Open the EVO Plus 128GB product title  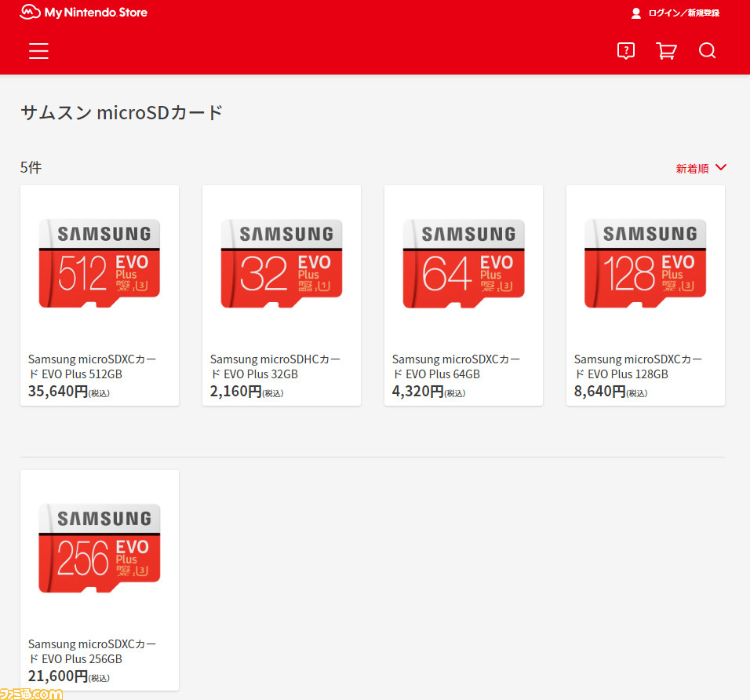[638, 366]
